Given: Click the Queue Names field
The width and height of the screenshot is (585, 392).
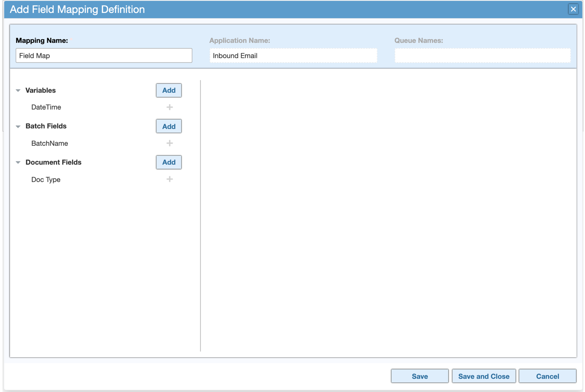Looking at the screenshot, I should click(x=482, y=56).
